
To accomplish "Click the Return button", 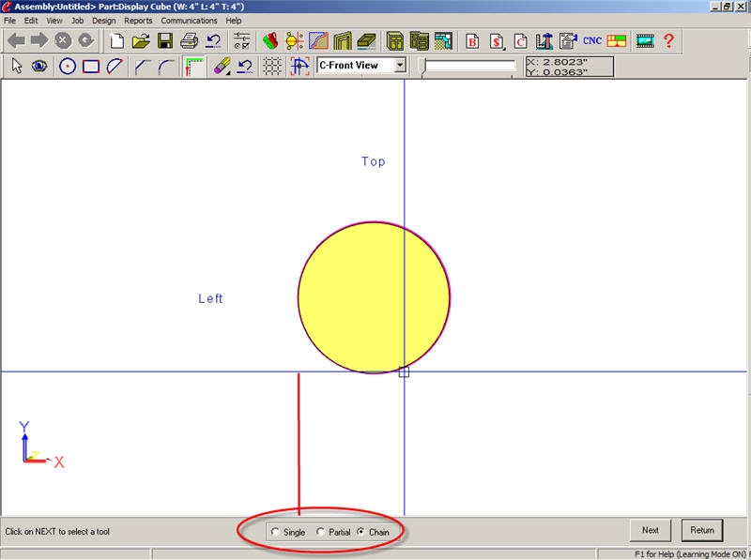I will pos(702,530).
